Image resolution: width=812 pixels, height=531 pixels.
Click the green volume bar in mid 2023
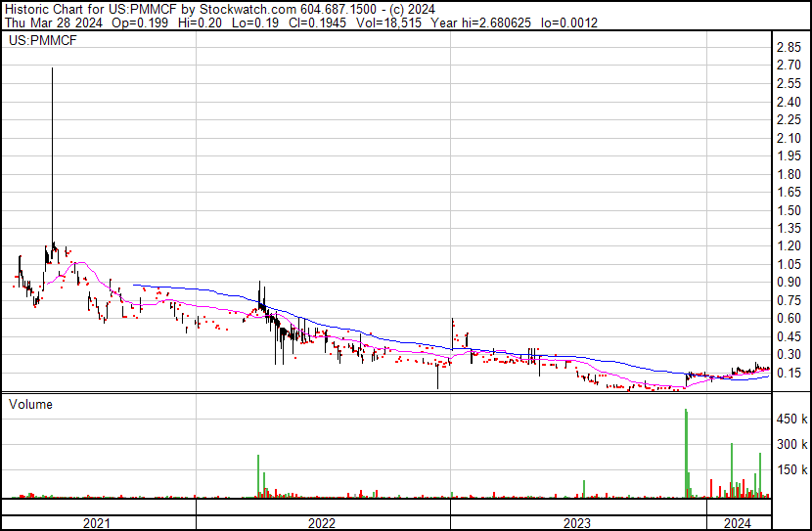(584, 489)
